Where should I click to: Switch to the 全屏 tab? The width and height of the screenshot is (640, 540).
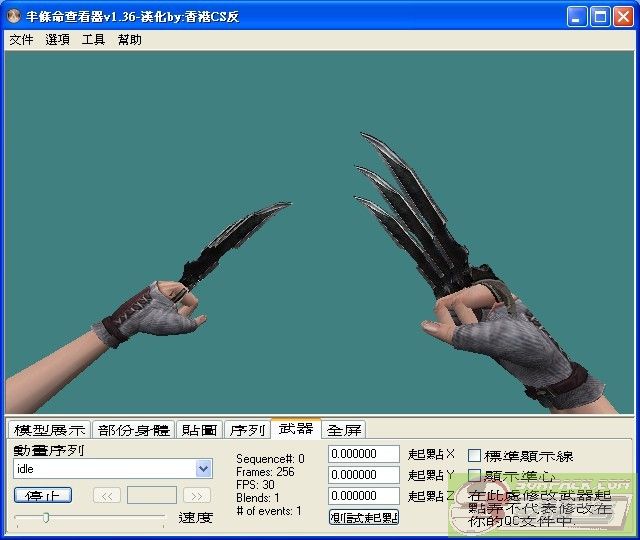click(x=344, y=429)
